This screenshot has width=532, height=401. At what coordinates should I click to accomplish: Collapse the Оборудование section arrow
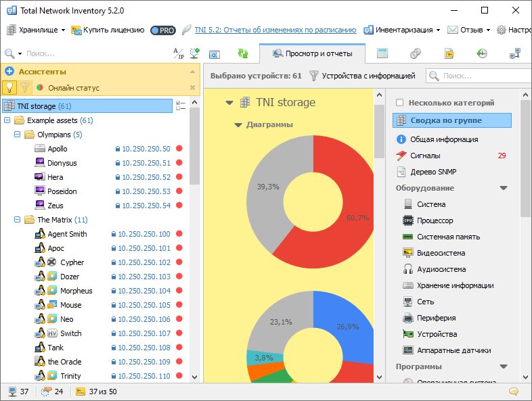pyautogui.click(x=504, y=188)
